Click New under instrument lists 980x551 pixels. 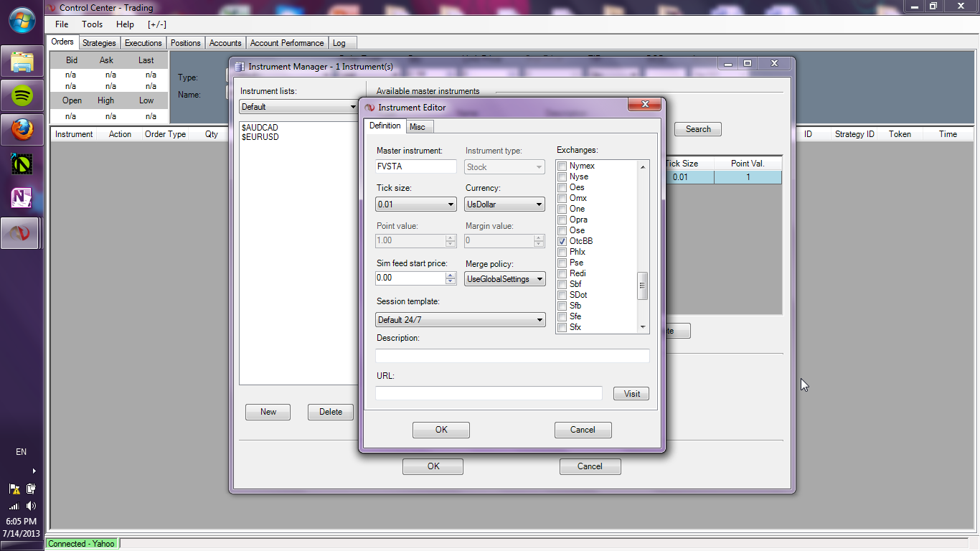tap(268, 412)
